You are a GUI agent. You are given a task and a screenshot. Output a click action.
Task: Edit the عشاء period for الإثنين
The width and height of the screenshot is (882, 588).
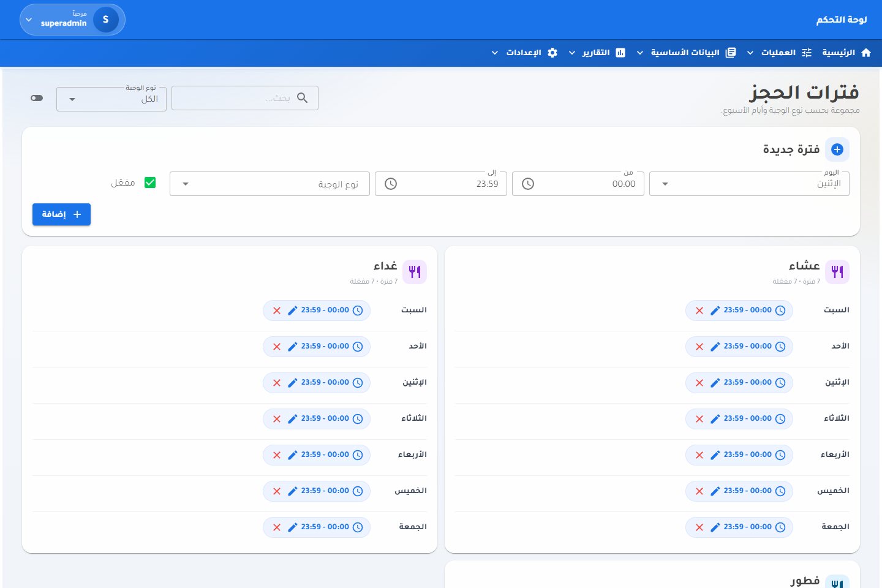pos(715,383)
